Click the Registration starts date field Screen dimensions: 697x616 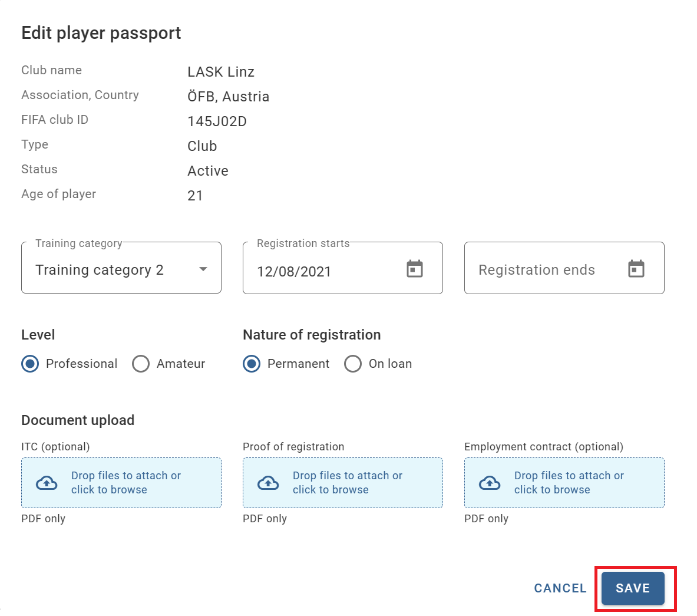[343, 268]
